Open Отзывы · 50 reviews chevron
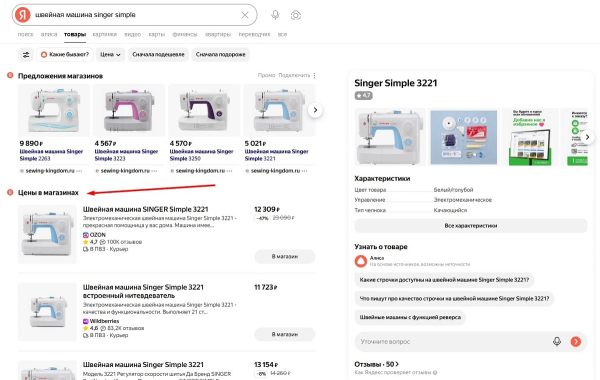 pyautogui.click(x=397, y=364)
